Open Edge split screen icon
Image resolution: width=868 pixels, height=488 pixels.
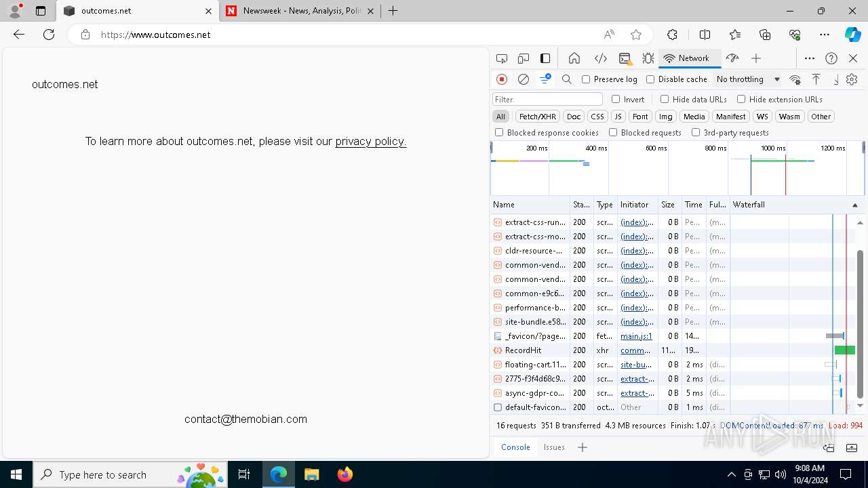(705, 35)
